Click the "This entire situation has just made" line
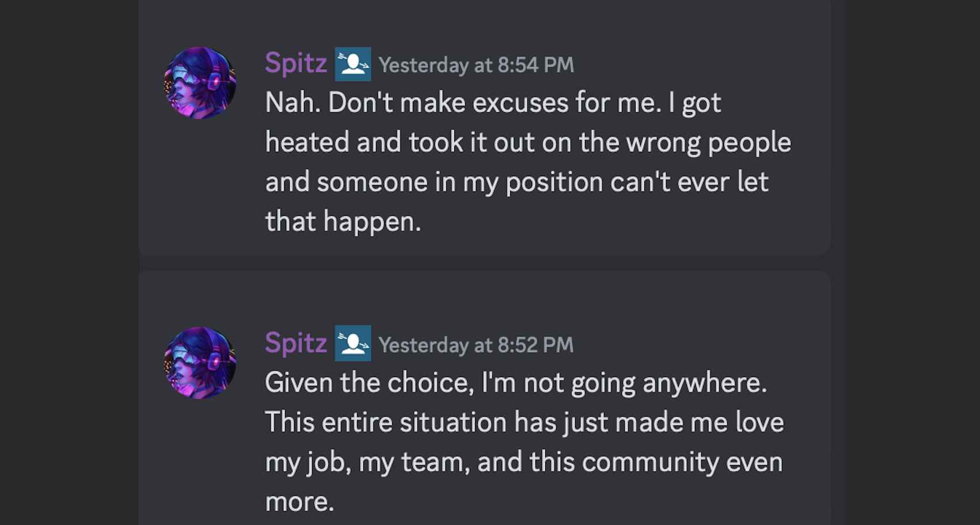This screenshot has width=980, height=525. point(524,423)
